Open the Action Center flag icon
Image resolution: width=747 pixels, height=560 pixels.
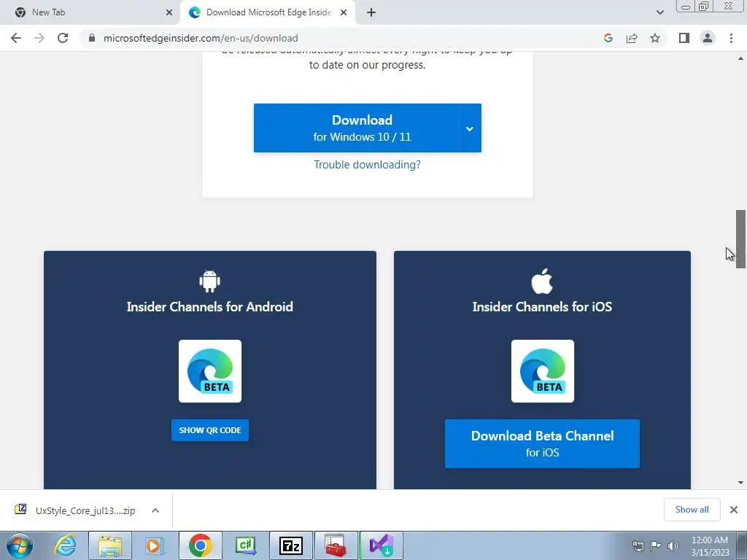point(656,546)
